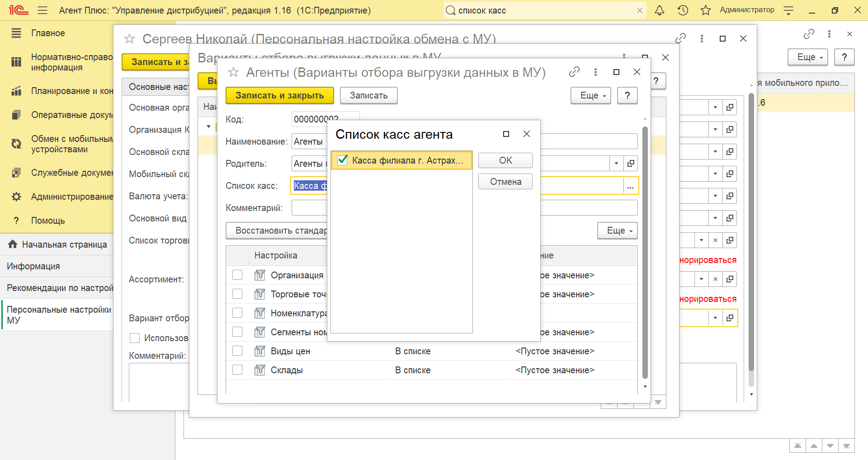Viewport: 868px width, 460px height.
Task: Copy link of the Сергеев Николай form
Action: (680, 38)
